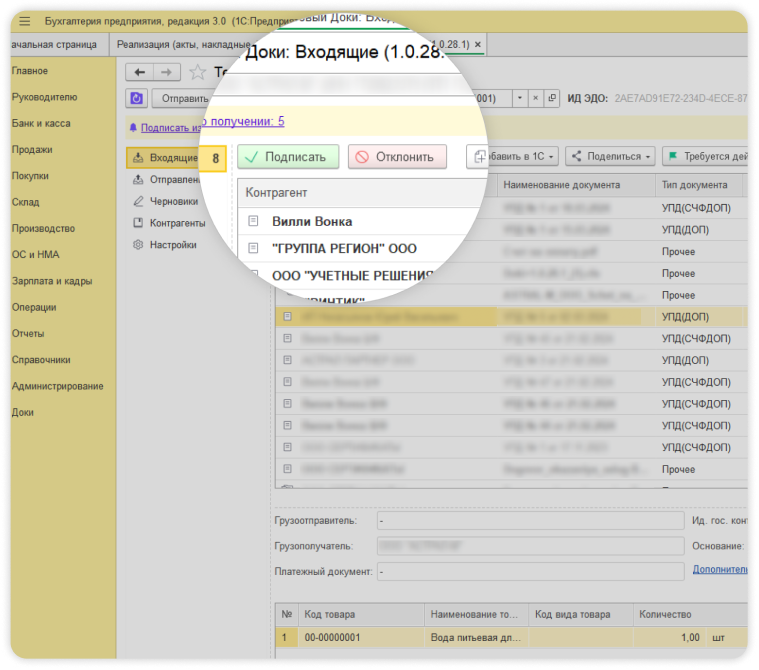
Task: Open the Поделиться dropdown
Action: (610, 156)
